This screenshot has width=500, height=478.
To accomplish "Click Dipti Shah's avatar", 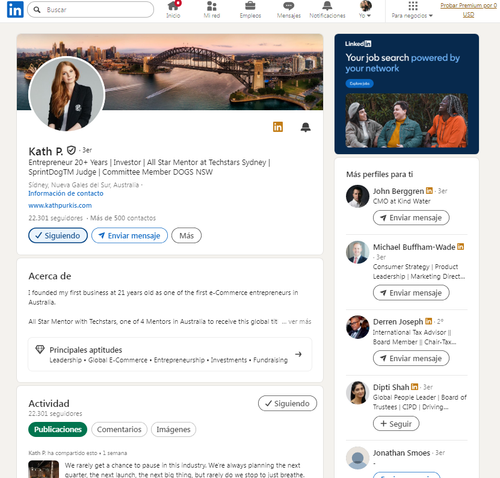I will [x=357, y=392].
